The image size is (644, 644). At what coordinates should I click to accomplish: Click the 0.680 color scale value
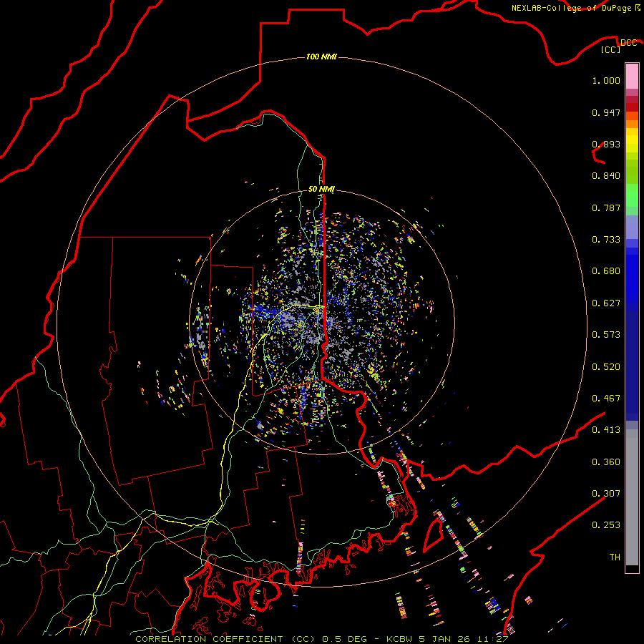click(606, 271)
